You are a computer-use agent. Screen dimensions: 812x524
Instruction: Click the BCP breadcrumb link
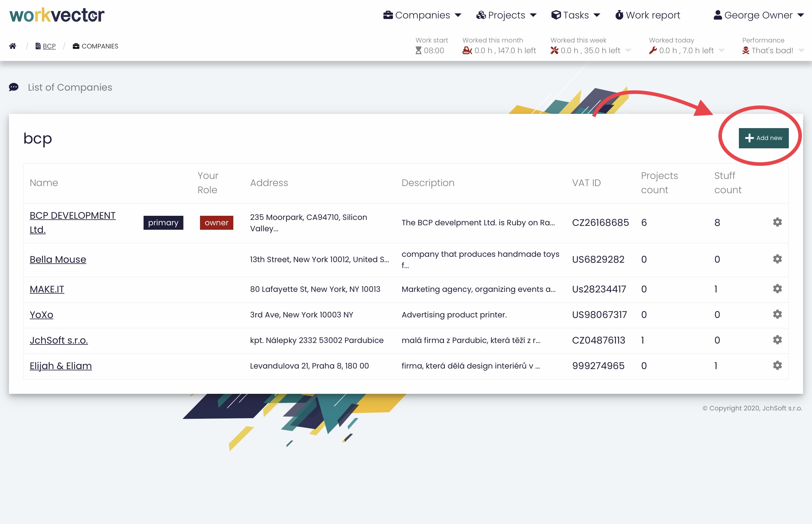point(49,46)
